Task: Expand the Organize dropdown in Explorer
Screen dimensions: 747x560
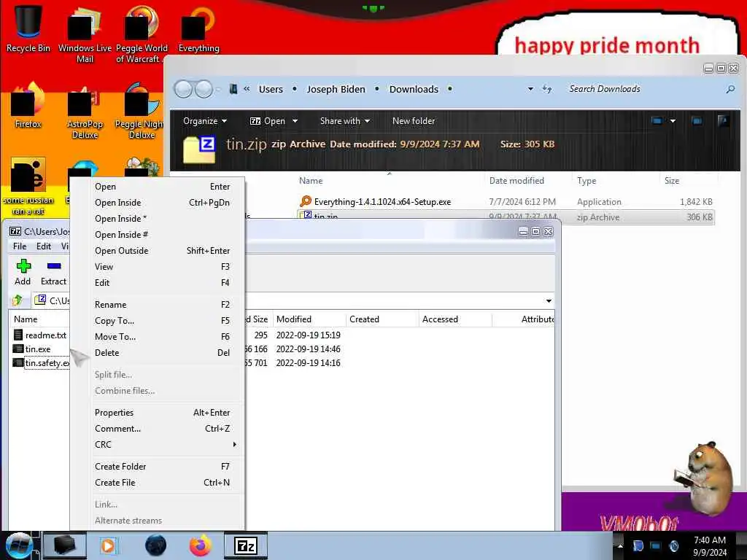Action: point(205,121)
